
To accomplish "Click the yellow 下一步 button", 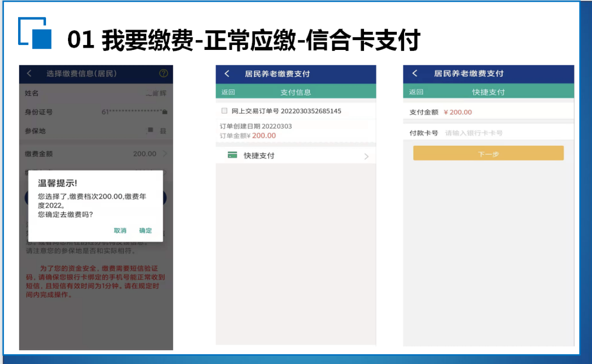I will (x=488, y=153).
